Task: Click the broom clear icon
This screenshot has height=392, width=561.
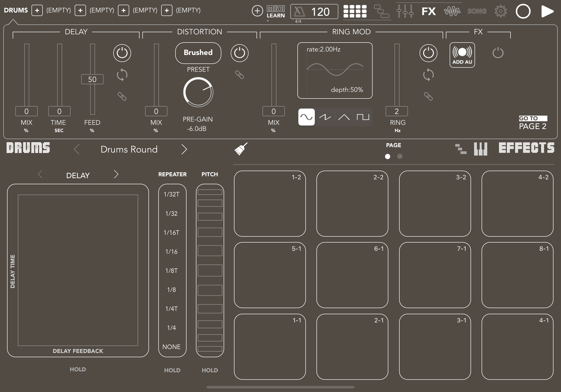Action: point(241,149)
